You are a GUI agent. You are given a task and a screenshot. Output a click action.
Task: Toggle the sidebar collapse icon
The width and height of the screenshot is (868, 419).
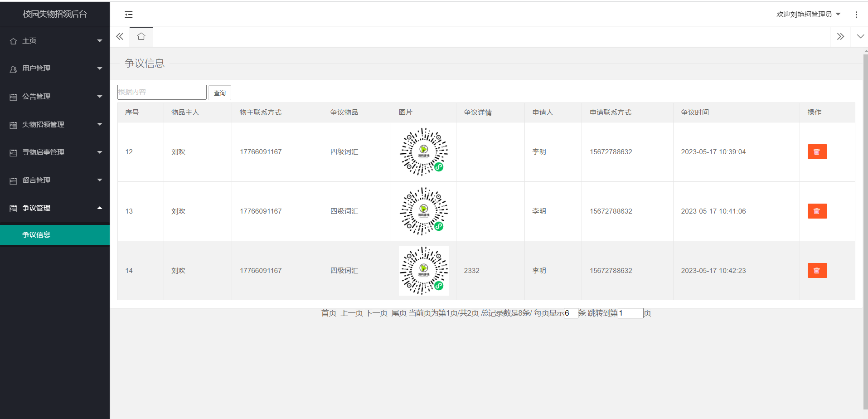[129, 15]
